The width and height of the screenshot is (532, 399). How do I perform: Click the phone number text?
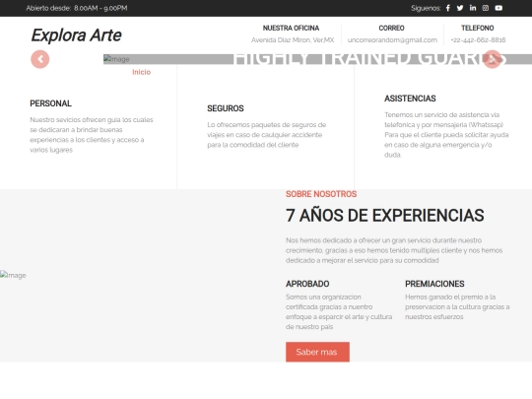click(478, 40)
